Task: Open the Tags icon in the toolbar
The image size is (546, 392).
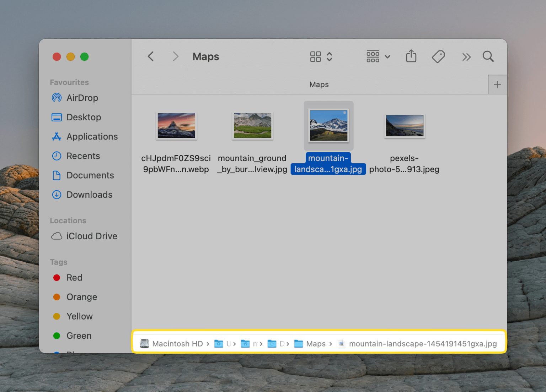Action: point(438,56)
